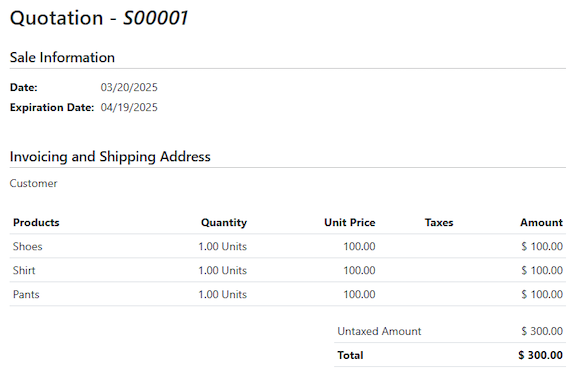Click the Customer address text
574x371 pixels.
pyautogui.click(x=33, y=183)
